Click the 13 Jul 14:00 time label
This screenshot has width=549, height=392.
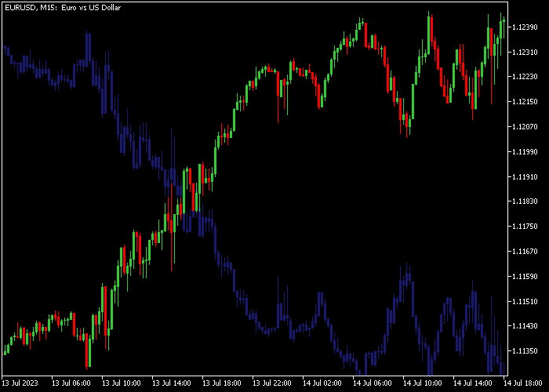pos(172,383)
